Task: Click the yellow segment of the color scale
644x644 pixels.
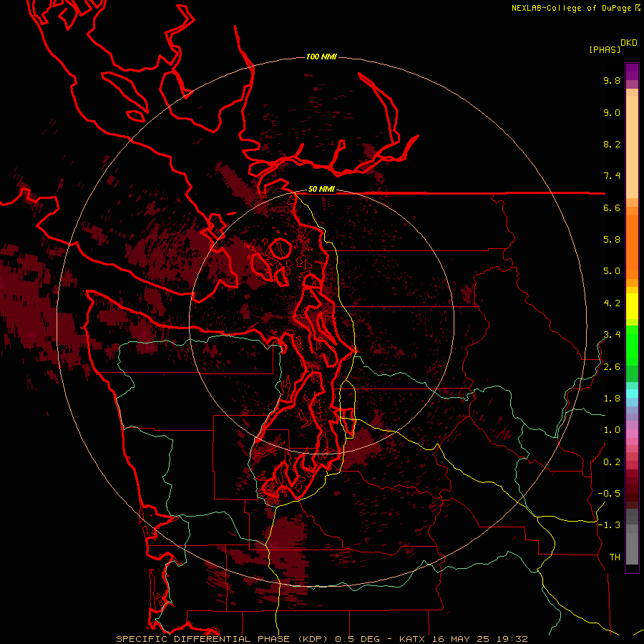Action: [x=632, y=306]
